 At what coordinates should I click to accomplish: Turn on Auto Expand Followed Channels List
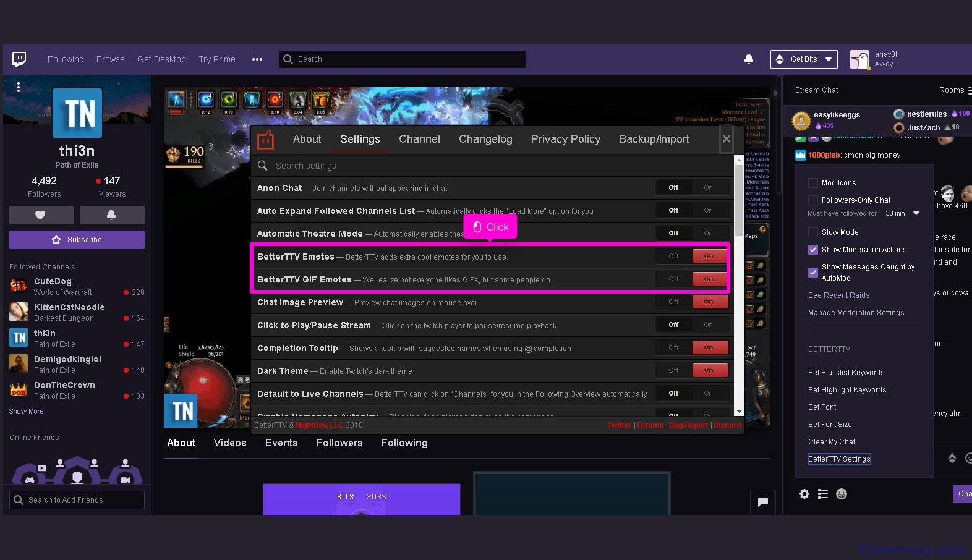coord(709,210)
